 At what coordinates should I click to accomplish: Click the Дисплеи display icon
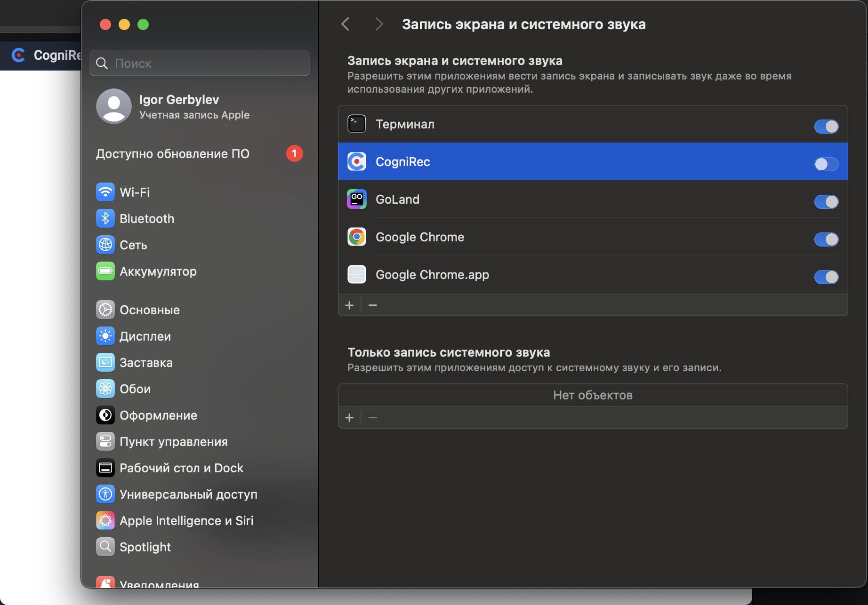click(x=105, y=336)
